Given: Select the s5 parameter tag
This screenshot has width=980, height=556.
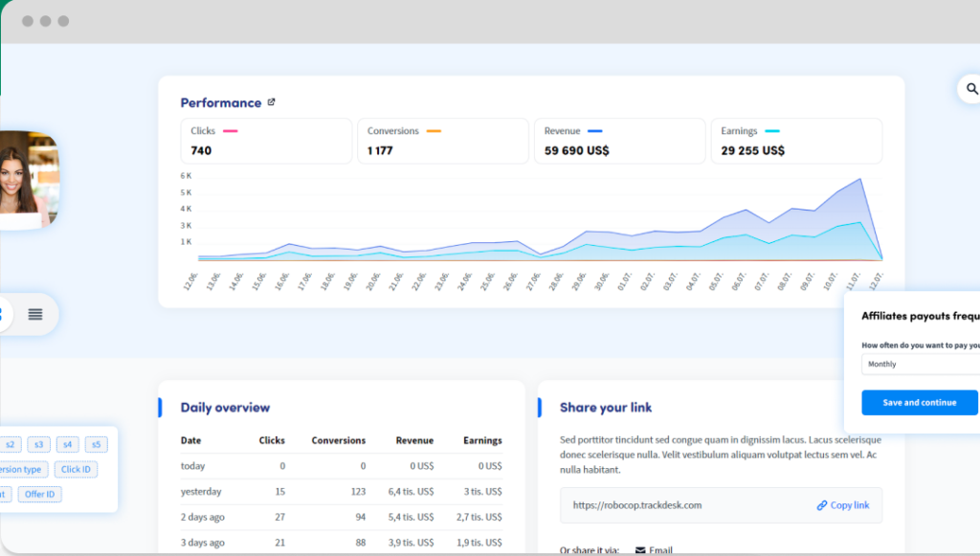Looking at the screenshot, I should (96, 445).
